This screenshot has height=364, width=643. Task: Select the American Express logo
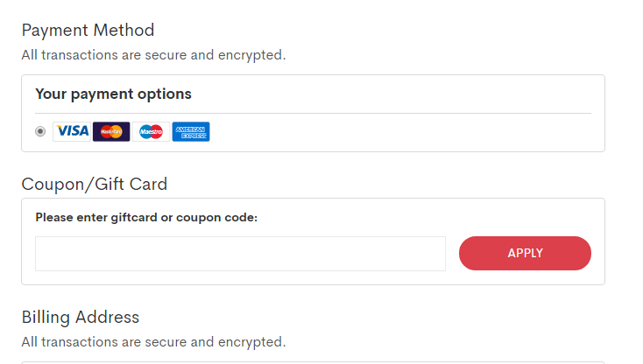pos(191,131)
